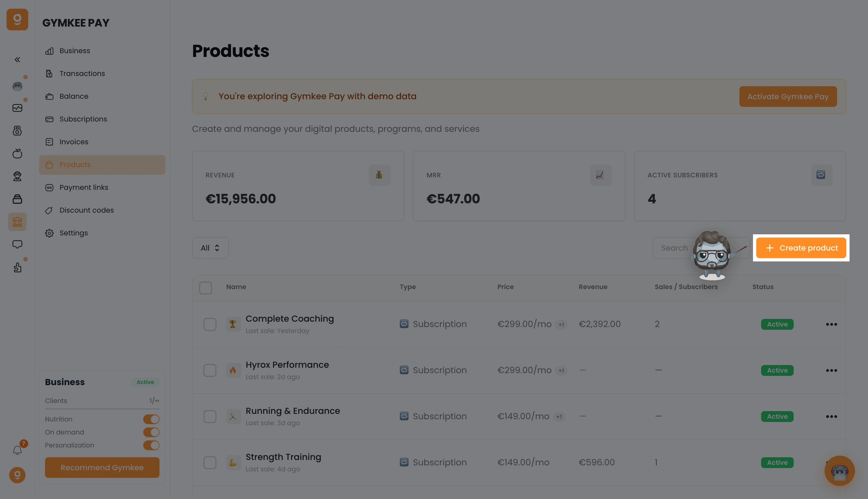
Task: Open Discount codes in the sidebar menu
Action: click(102, 210)
